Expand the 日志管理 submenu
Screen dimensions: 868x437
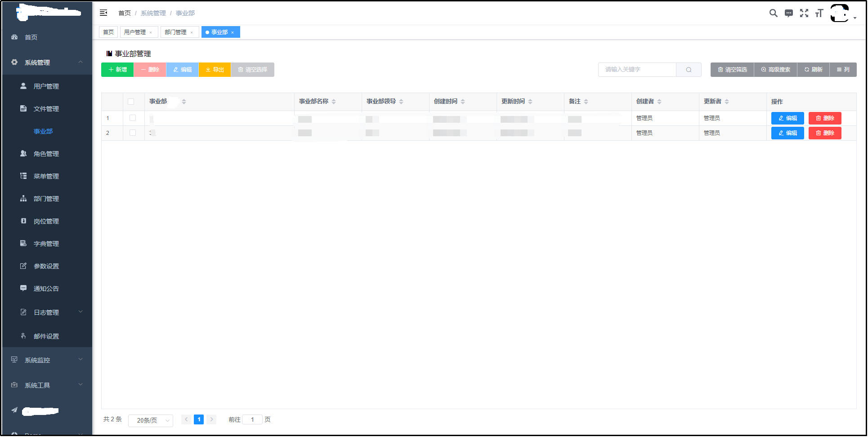click(47, 312)
